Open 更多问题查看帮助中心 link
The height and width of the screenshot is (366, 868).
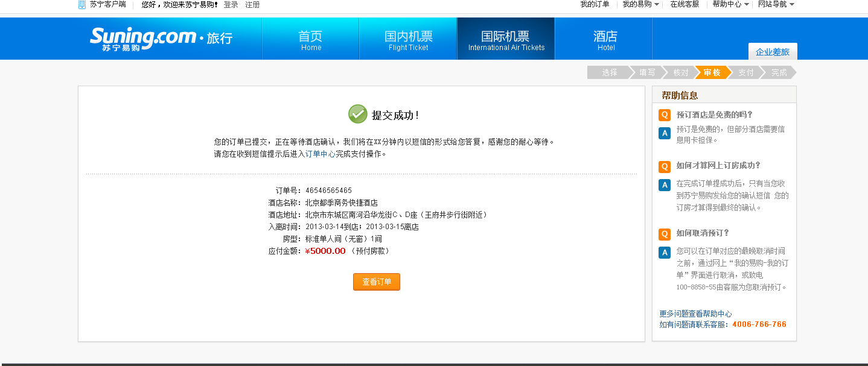click(x=695, y=314)
